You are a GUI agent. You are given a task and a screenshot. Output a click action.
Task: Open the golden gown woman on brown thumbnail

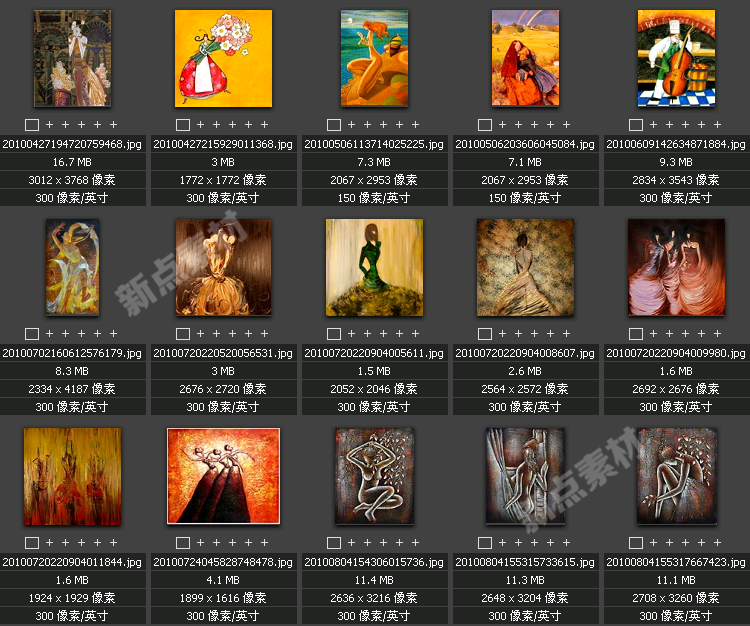point(223,267)
